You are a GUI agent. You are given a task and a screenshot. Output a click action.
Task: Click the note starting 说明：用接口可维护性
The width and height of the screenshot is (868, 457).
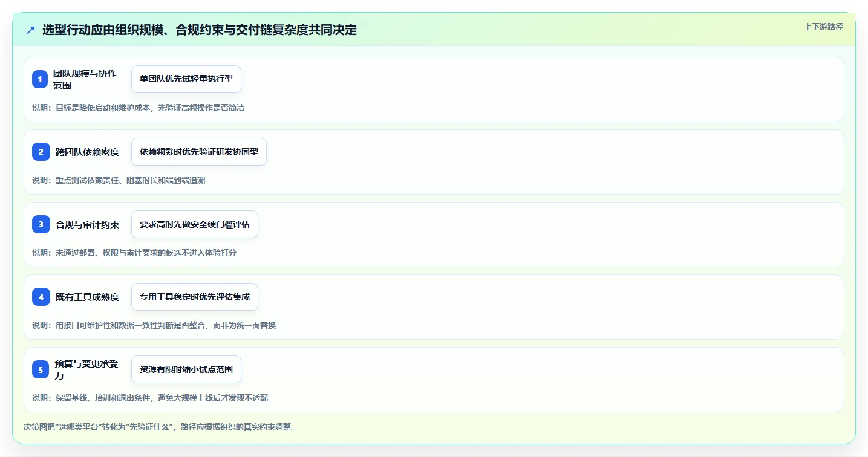pos(154,325)
